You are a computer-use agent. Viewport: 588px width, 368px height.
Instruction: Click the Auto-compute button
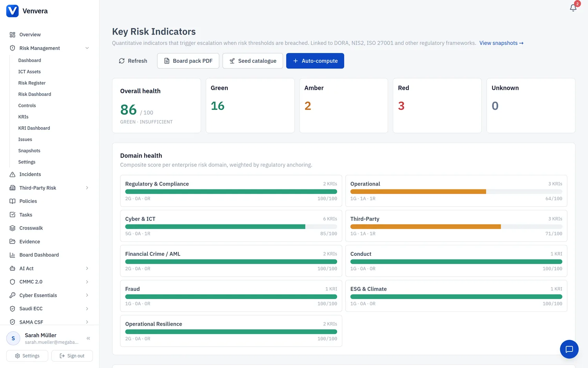pos(315,61)
